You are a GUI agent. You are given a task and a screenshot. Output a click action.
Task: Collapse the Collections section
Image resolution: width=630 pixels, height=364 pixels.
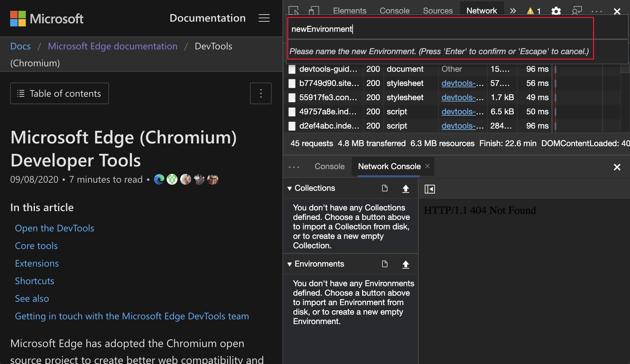pos(290,188)
